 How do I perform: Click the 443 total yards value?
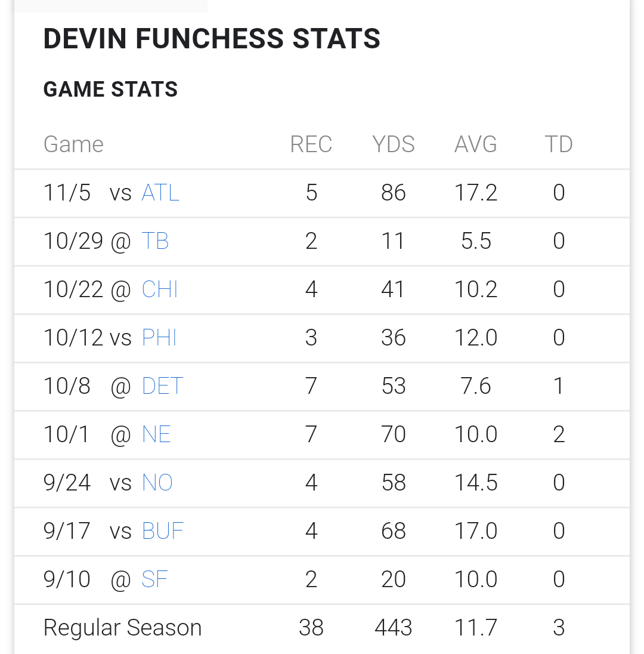(394, 628)
